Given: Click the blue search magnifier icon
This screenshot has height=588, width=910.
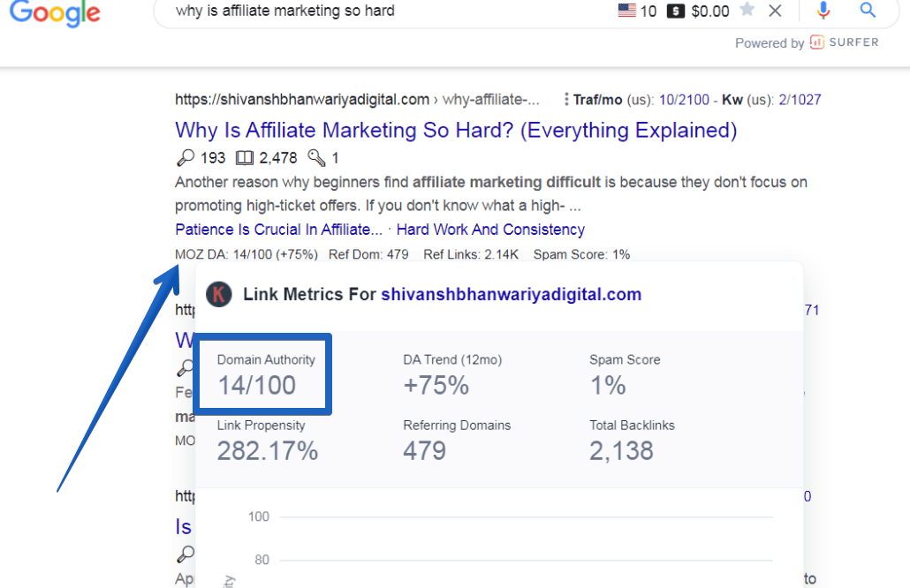Looking at the screenshot, I should tap(868, 10).
